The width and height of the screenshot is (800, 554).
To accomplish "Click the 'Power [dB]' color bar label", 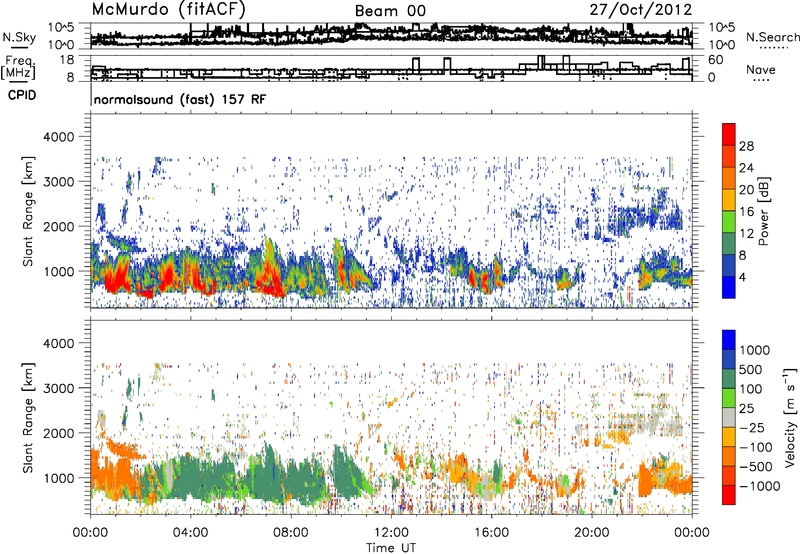I will [763, 211].
